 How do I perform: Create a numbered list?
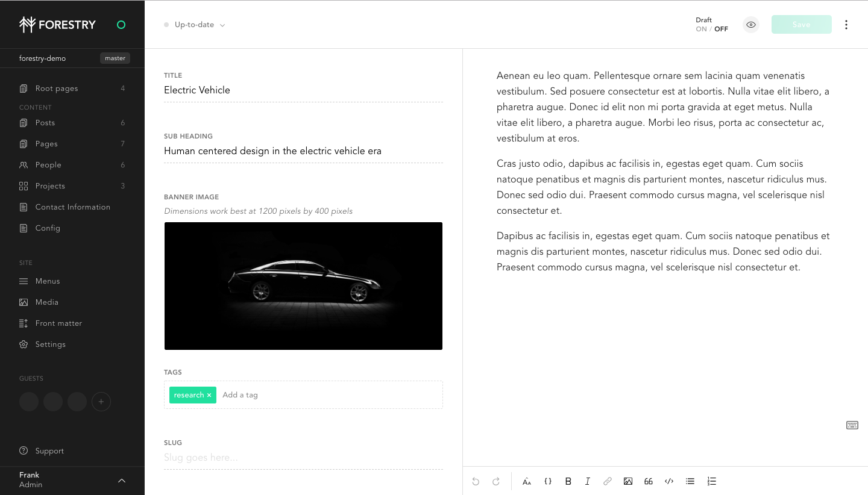pyautogui.click(x=712, y=481)
